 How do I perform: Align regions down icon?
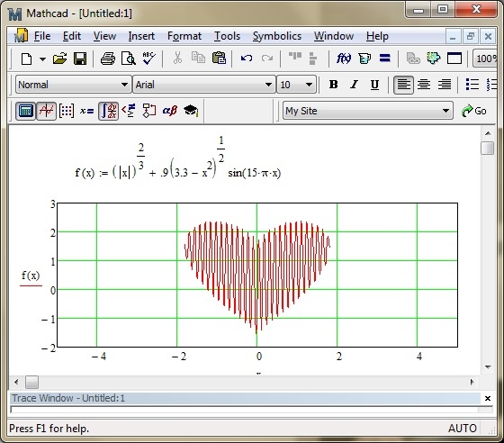coord(313,59)
